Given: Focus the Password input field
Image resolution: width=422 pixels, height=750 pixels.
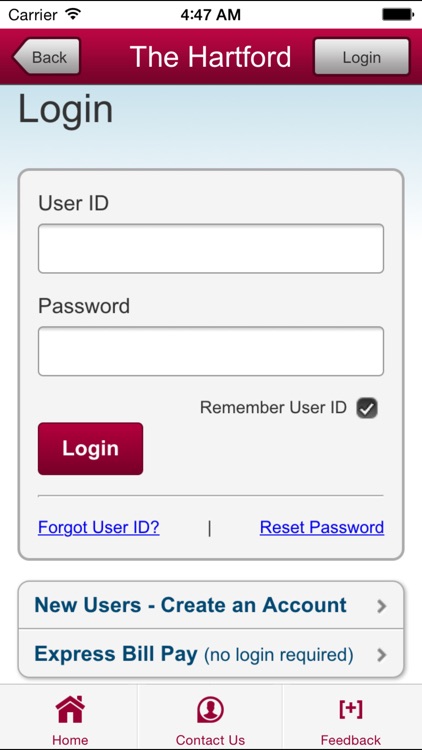Looking at the screenshot, I should (211, 351).
